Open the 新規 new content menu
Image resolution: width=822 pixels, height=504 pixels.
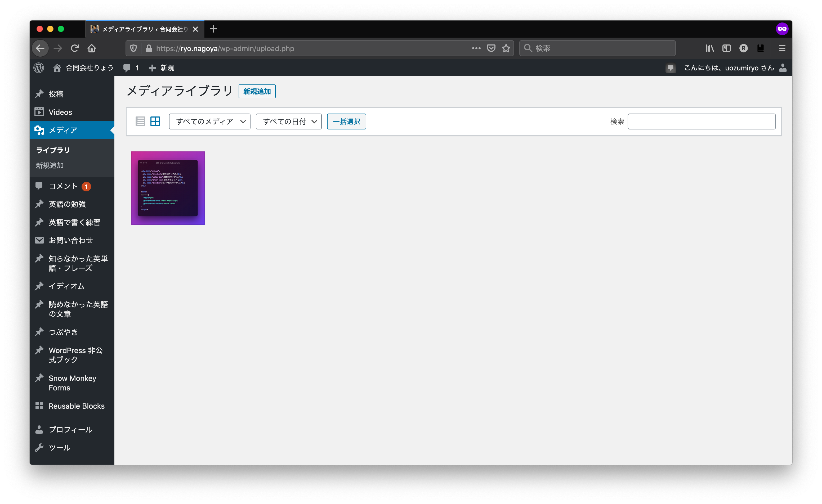click(162, 68)
